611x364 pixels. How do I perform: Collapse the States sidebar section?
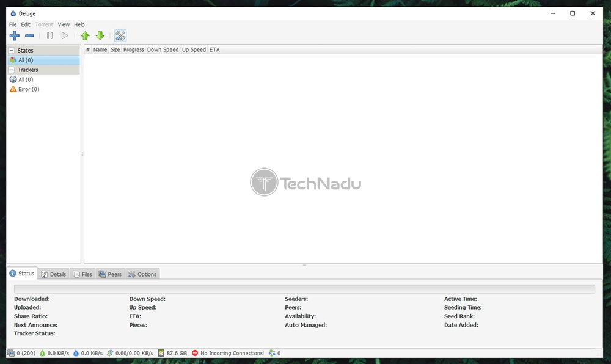coord(11,51)
